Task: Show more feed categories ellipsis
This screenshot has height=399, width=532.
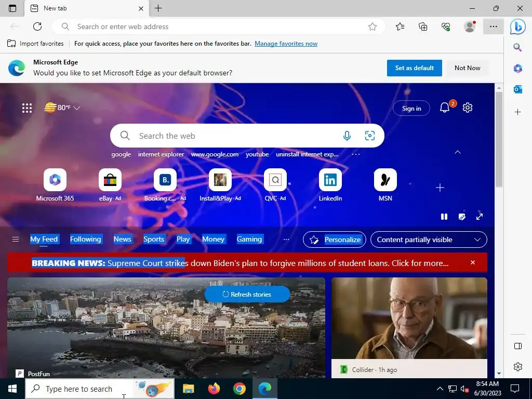Action: [286, 240]
